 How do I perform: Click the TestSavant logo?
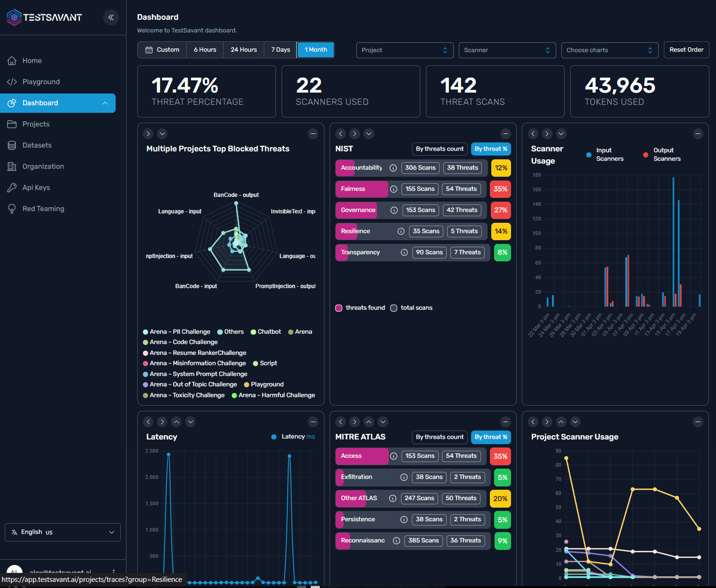pyautogui.click(x=44, y=17)
